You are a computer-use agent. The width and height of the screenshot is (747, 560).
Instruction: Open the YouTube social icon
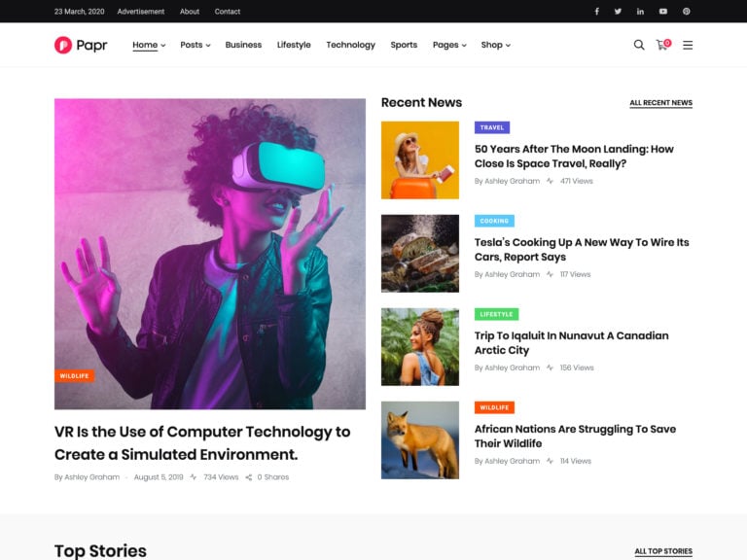[x=663, y=12]
